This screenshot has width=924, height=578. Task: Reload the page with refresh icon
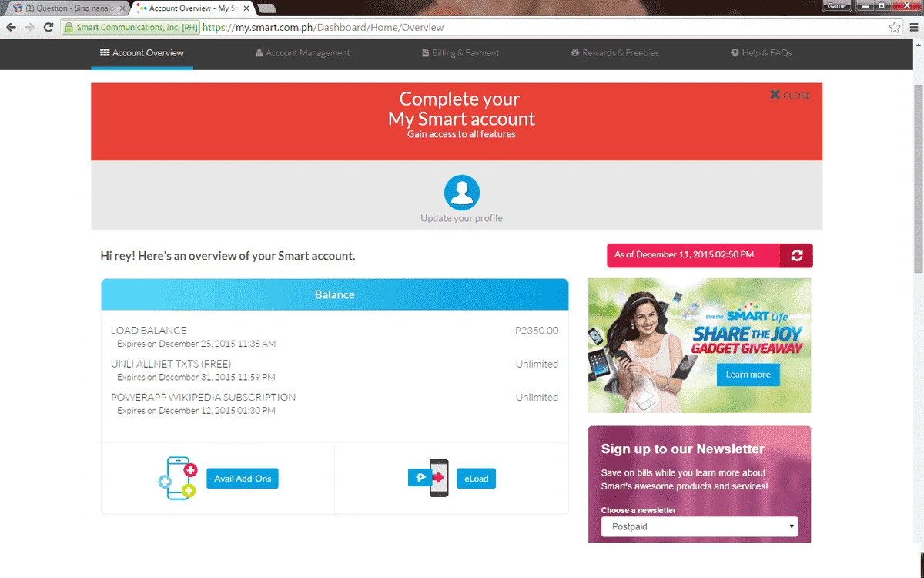[x=49, y=27]
